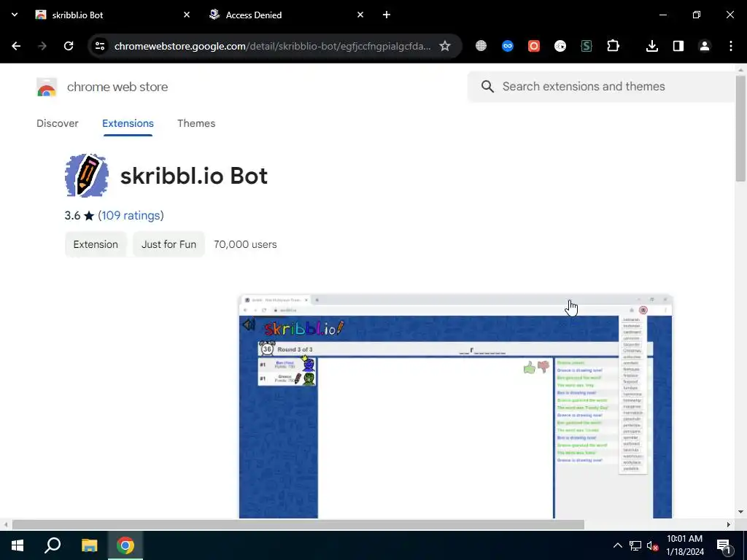
Task: Open the Discover section
Action: pos(57,123)
